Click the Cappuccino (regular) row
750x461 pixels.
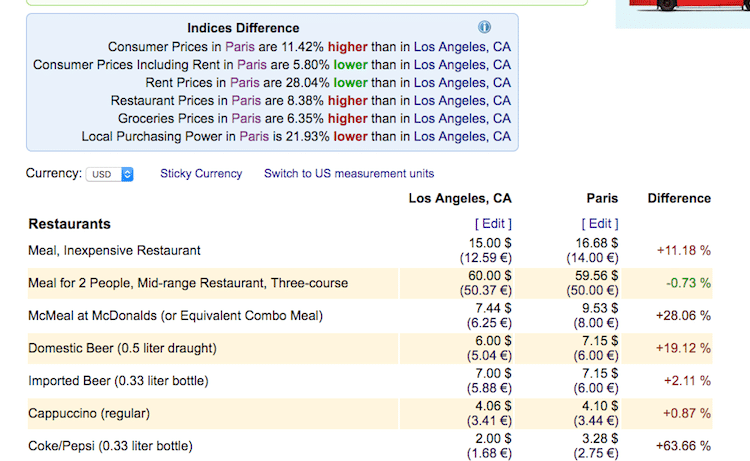click(x=370, y=413)
